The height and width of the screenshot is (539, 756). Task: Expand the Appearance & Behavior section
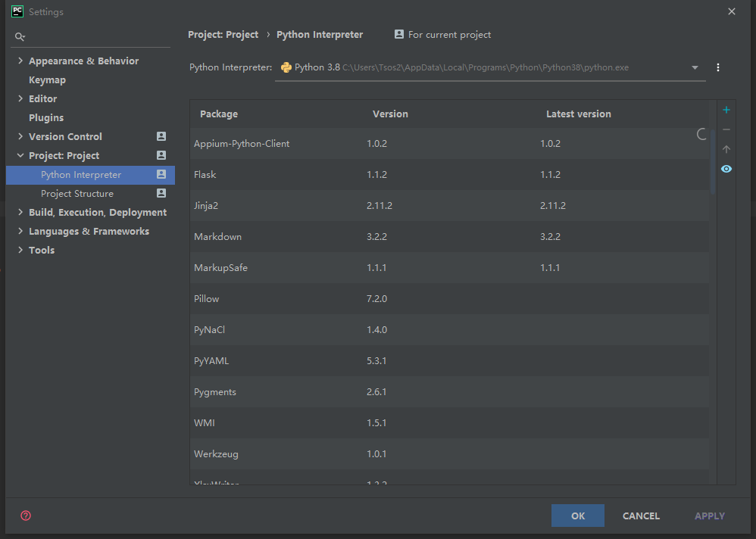click(20, 61)
